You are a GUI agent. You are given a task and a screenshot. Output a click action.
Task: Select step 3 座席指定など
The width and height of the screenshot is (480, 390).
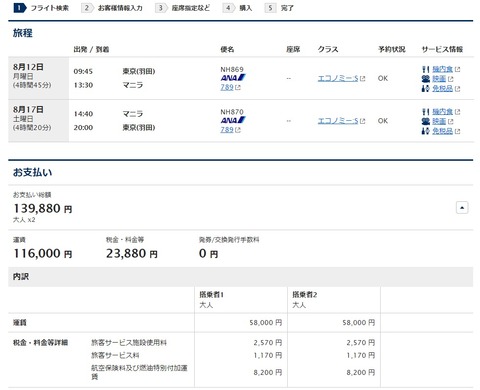coord(183,8)
